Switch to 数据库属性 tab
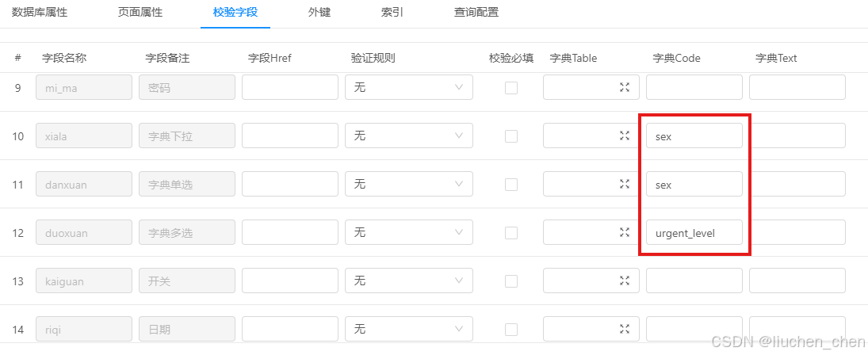Viewport: 868px width, 355px height. tap(40, 12)
